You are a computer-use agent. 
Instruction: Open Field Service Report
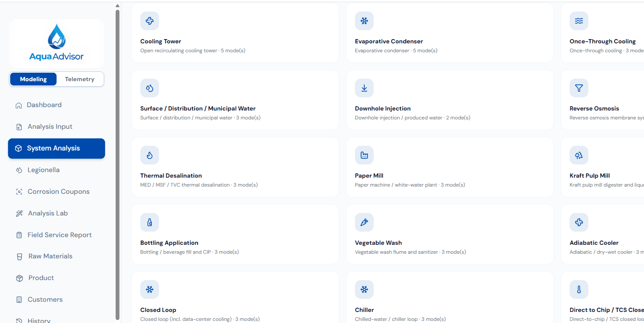(57, 235)
